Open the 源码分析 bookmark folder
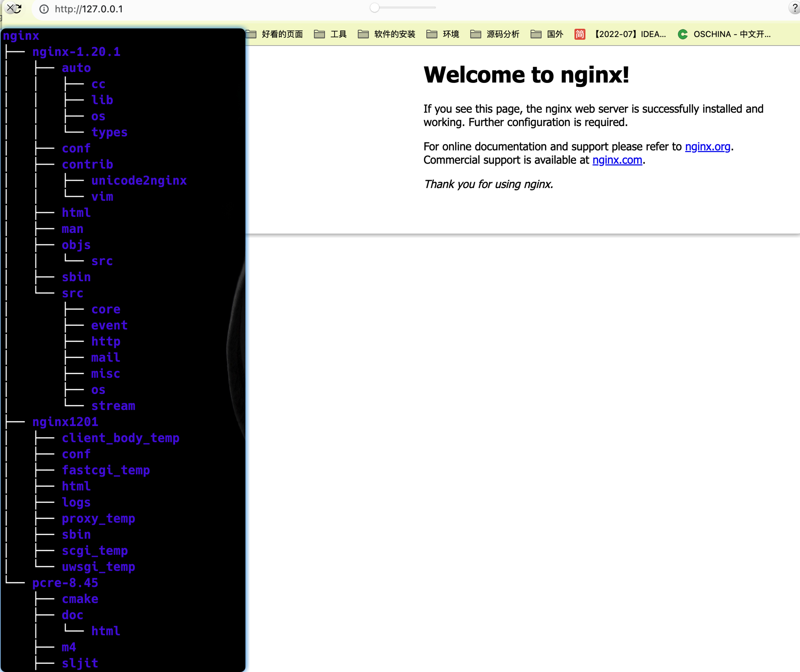The height and width of the screenshot is (672, 800). pos(495,34)
